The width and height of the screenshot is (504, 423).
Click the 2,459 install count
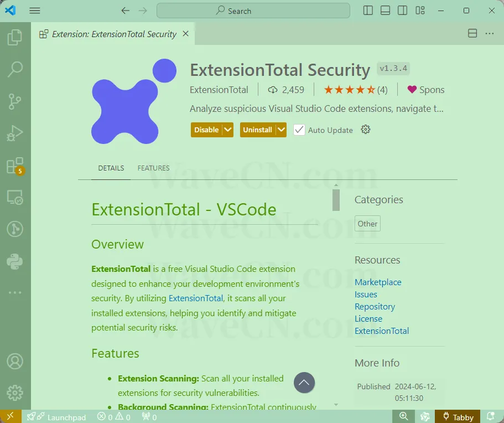tap(286, 90)
